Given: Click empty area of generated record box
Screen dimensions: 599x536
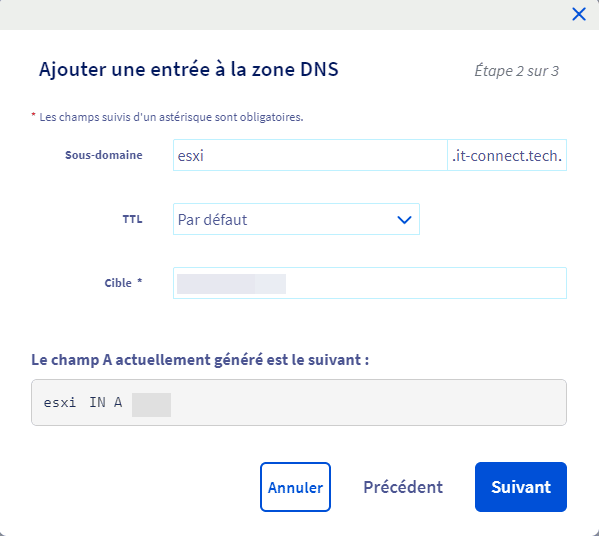Looking at the screenshot, I should click(x=367, y=402).
